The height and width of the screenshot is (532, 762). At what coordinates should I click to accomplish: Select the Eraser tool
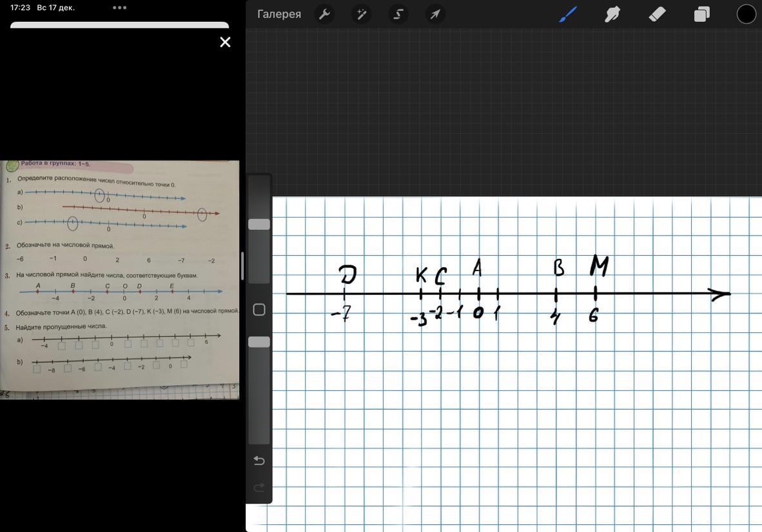[x=657, y=14]
